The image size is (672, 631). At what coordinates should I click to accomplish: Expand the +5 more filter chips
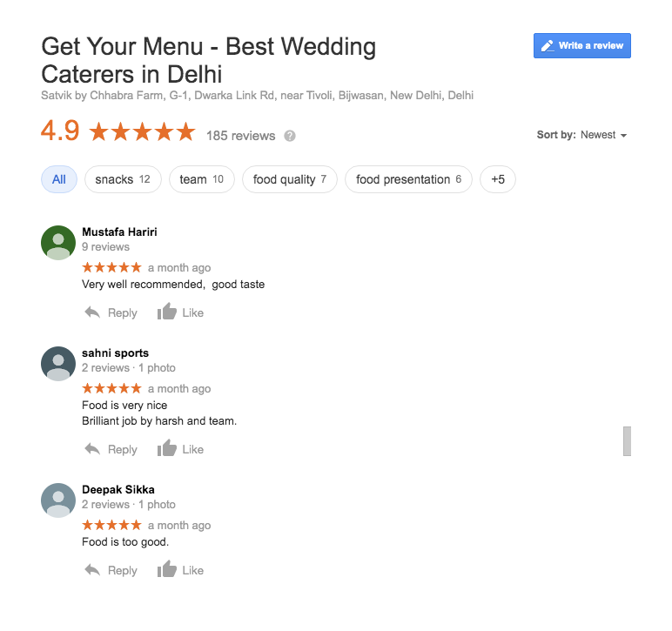tap(498, 179)
